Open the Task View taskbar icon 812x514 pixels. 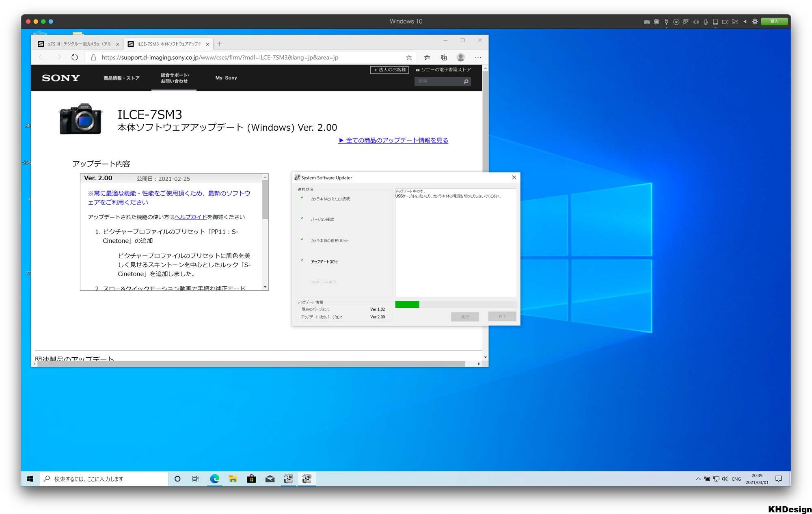click(x=195, y=479)
